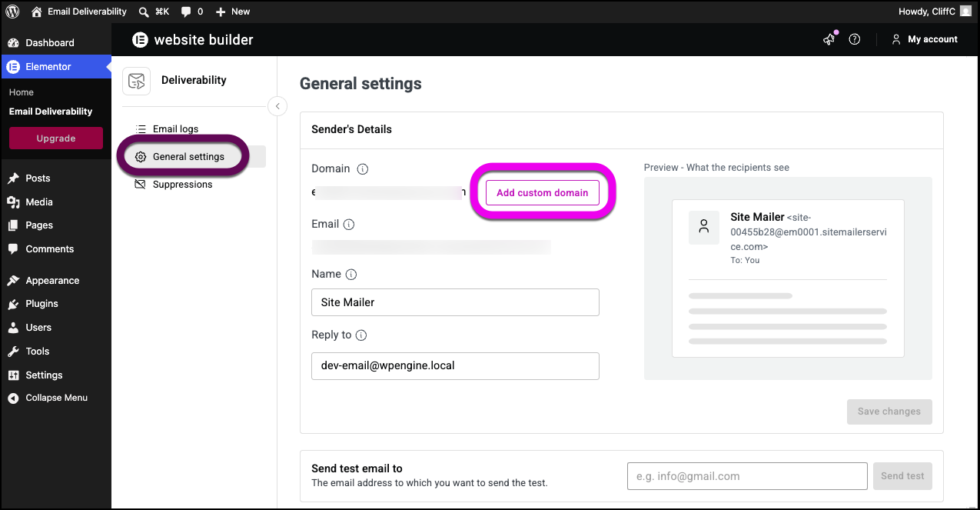Screen dimensions: 980x510
Task: Open the Tools menu
Action: click(55, 352)
